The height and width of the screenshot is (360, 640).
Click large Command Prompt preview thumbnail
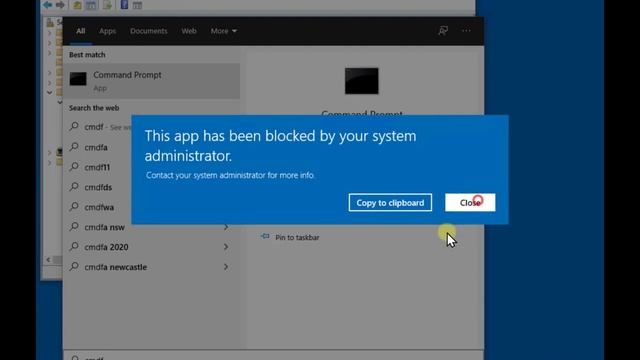click(361, 81)
